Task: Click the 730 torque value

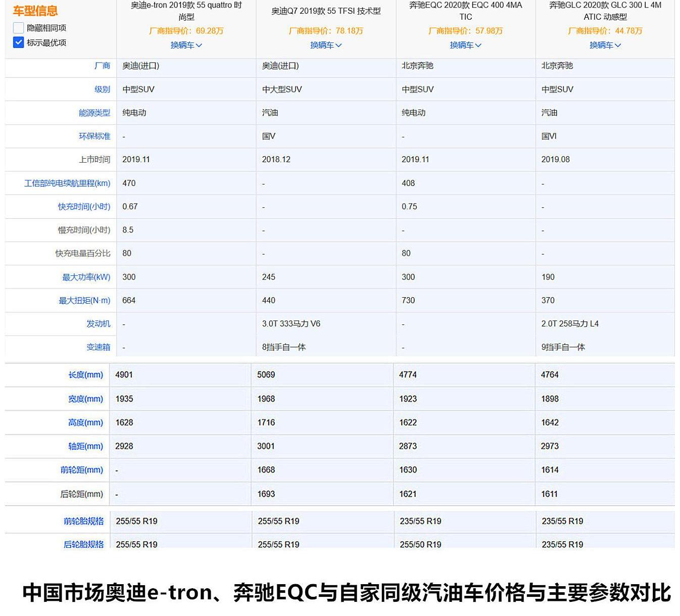Action: pyautogui.click(x=408, y=300)
